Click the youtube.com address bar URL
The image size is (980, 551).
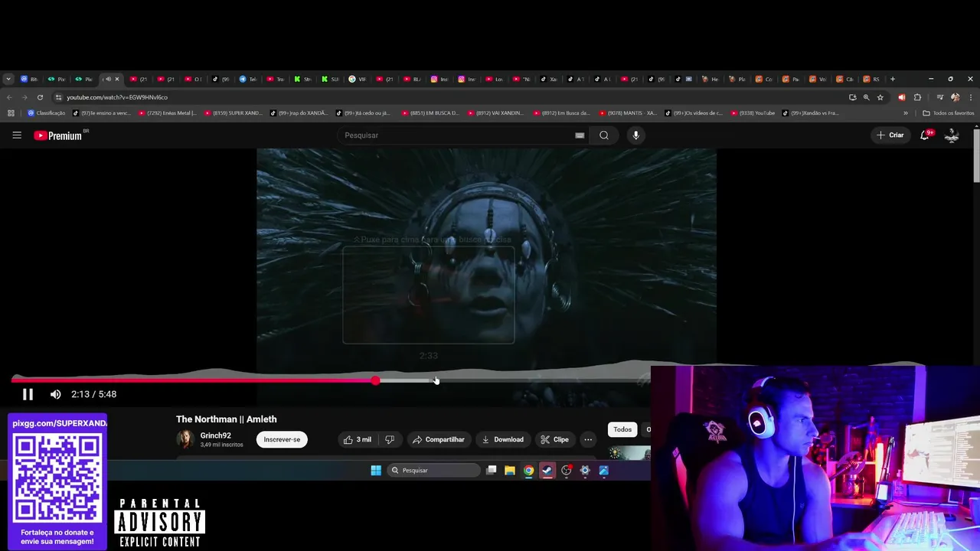point(117,97)
